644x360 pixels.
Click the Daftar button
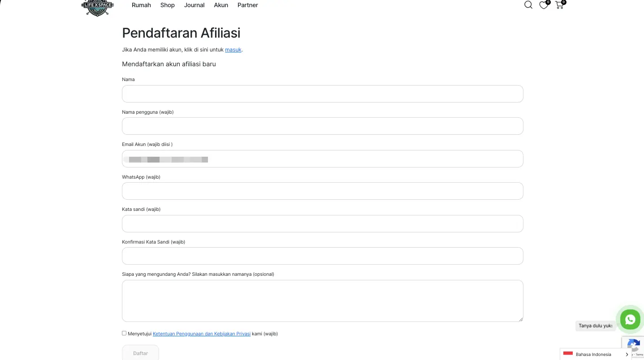coord(140,353)
